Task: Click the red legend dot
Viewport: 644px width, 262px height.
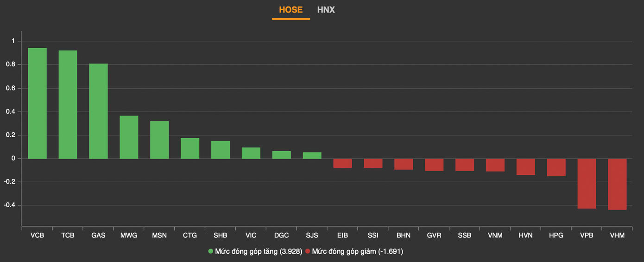Action: tap(308, 251)
